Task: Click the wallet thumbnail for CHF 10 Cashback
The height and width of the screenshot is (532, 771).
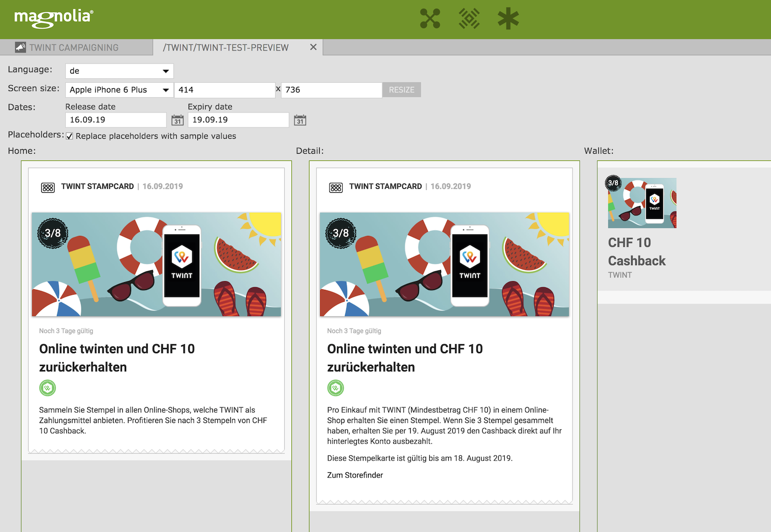Action: [642, 203]
